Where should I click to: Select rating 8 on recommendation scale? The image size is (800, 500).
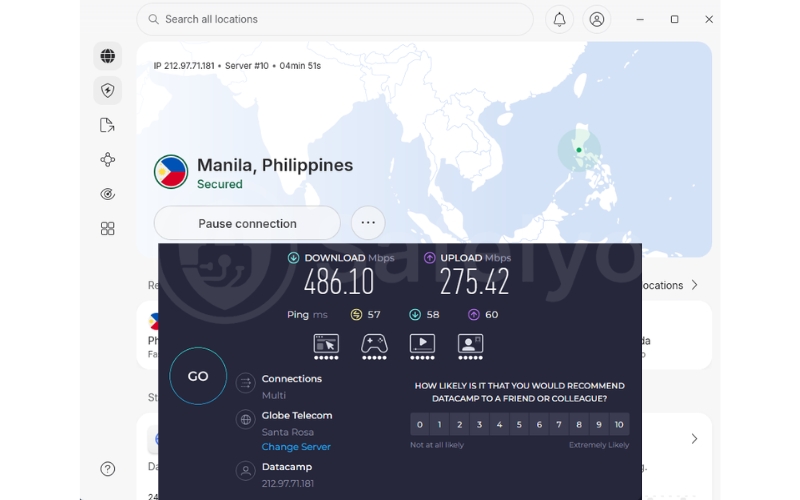pos(579,424)
